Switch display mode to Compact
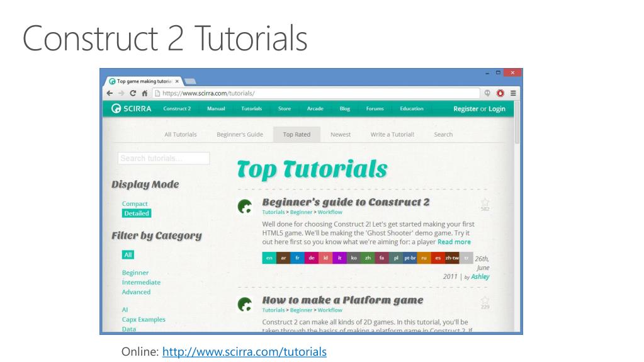This screenshot has width=644, height=362. [135, 203]
